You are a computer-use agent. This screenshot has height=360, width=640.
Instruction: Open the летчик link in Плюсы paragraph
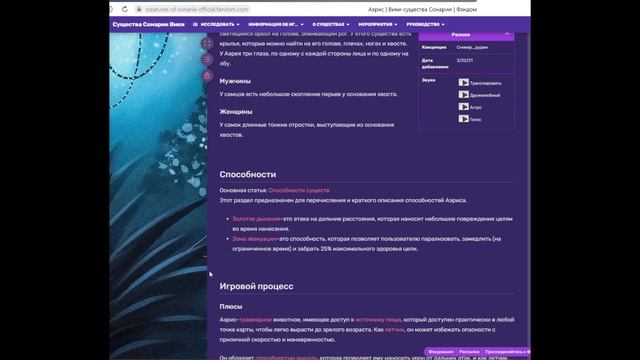click(x=394, y=329)
